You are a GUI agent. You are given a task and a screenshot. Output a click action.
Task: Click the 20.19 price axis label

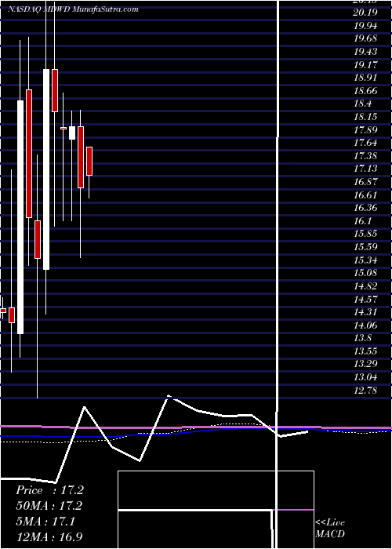click(366, 13)
